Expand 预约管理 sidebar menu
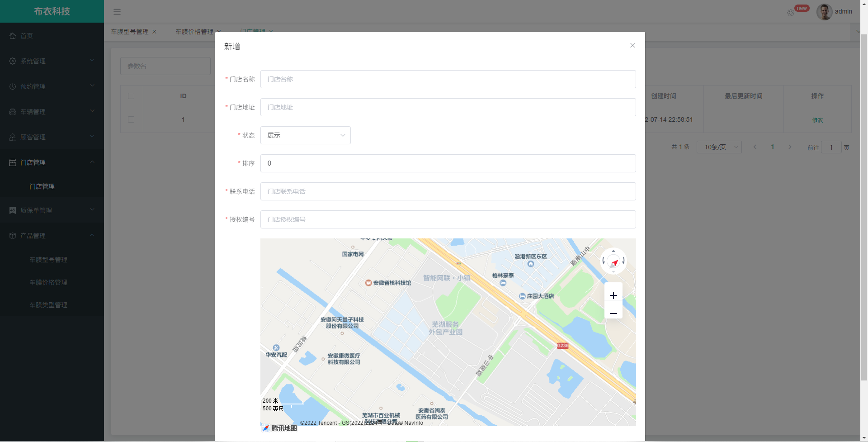Viewport: 868px width, 442px height. tap(52, 86)
